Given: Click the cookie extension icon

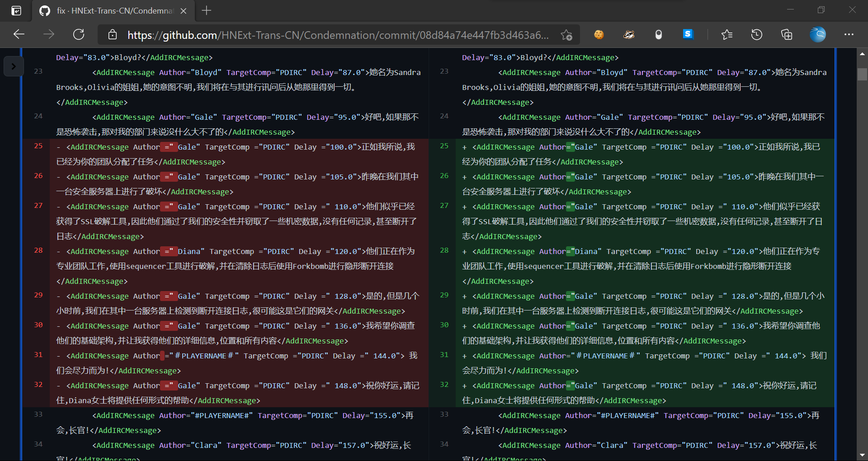Looking at the screenshot, I should [599, 34].
